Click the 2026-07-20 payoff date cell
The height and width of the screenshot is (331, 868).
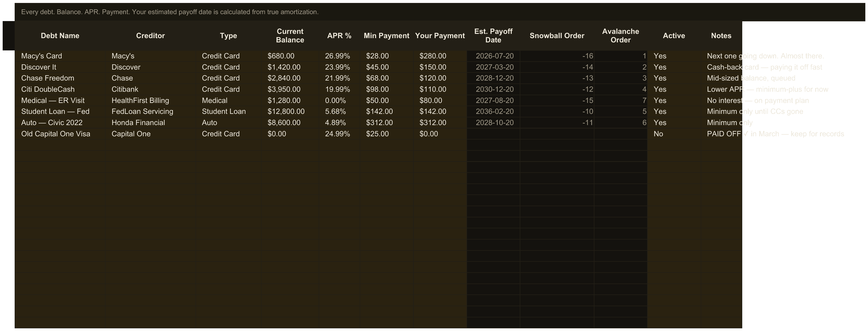click(x=493, y=56)
